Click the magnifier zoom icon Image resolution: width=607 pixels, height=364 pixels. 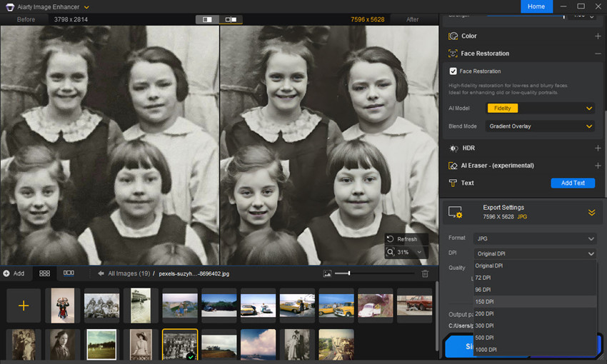point(390,252)
